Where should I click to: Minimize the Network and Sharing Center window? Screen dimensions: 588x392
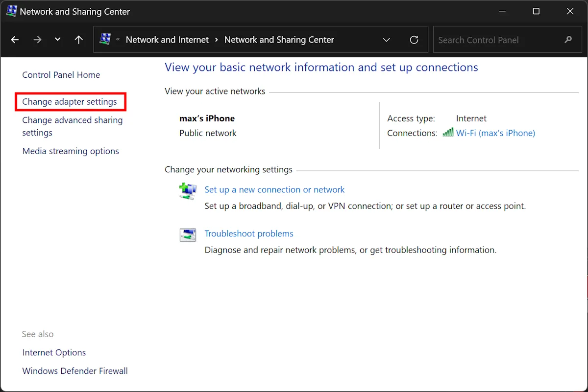502,11
